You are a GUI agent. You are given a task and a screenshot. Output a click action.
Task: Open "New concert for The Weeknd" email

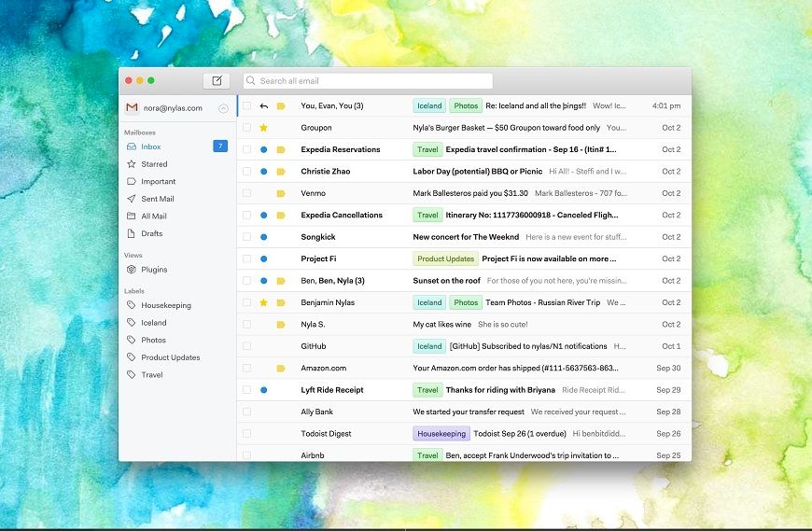pos(465,237)
